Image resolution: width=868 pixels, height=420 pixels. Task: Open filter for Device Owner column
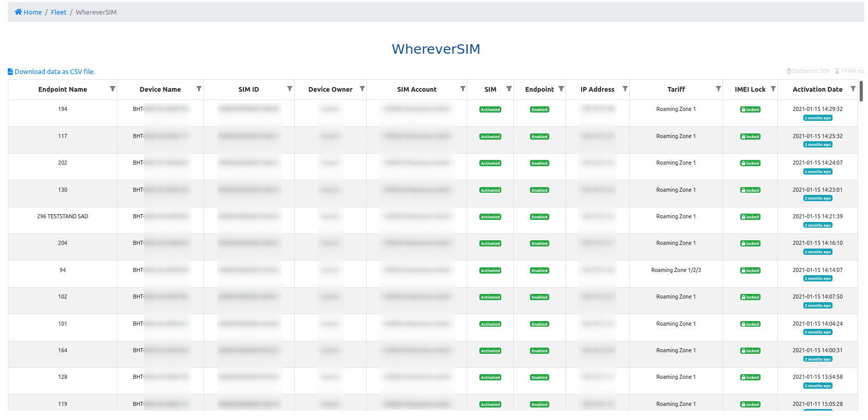[362, 89]
